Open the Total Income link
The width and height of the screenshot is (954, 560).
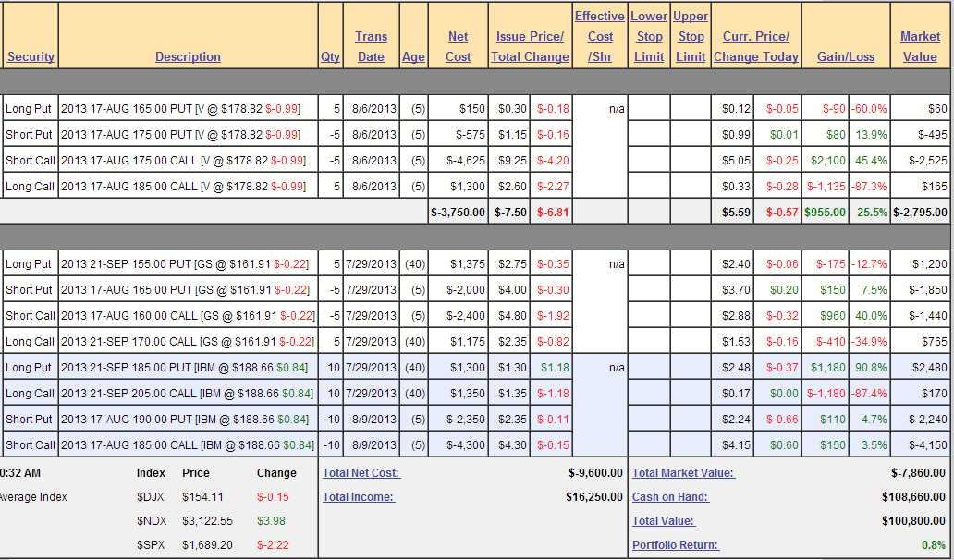pyautogui.click(x=358, y=496)
